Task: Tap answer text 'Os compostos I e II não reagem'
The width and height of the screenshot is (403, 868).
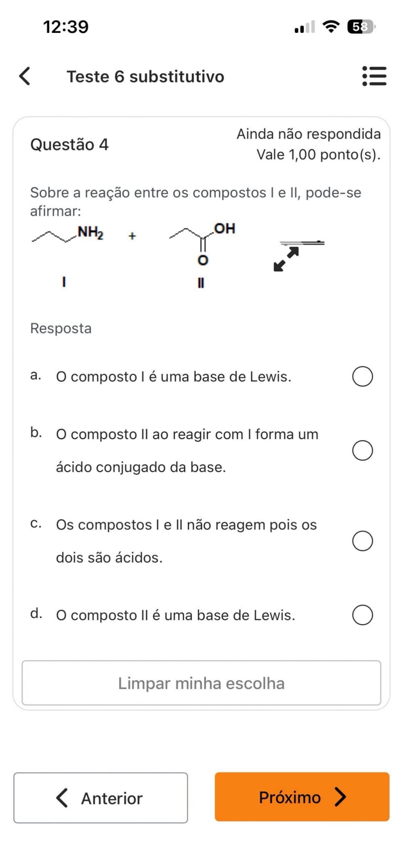Action: (186, 525)
